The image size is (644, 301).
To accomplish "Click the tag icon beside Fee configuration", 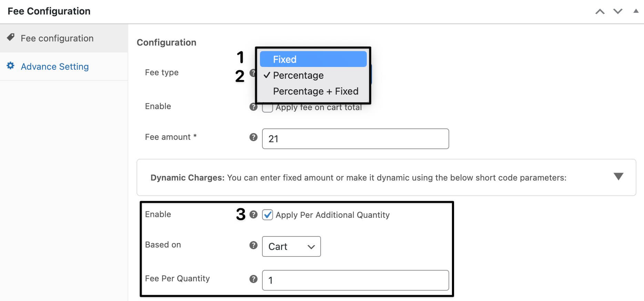I will pos(11,38).
